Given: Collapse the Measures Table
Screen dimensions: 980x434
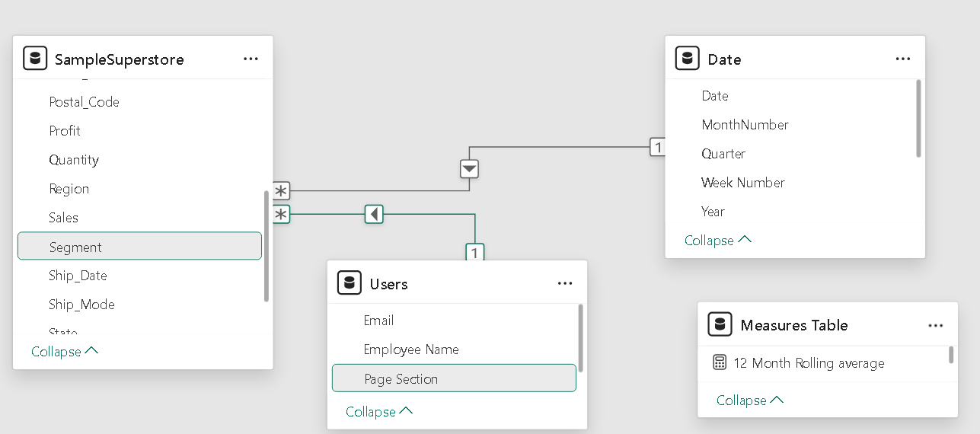Looking at the screenshot, I should [x=750, y=400].
